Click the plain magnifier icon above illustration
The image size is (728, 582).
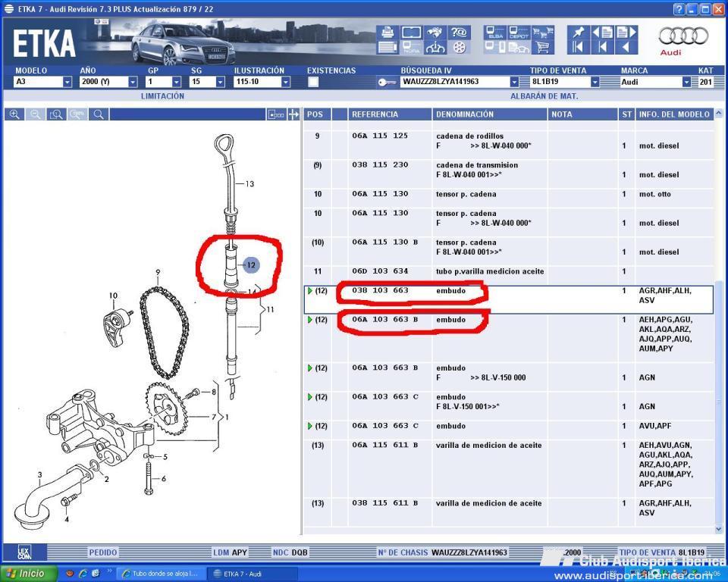point(99,114)
